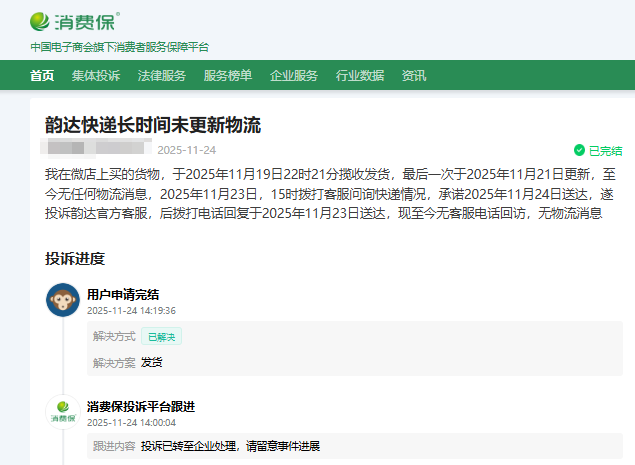
Task: Go to 集体投诉 in navigation bar
Action: pos(95,76)
